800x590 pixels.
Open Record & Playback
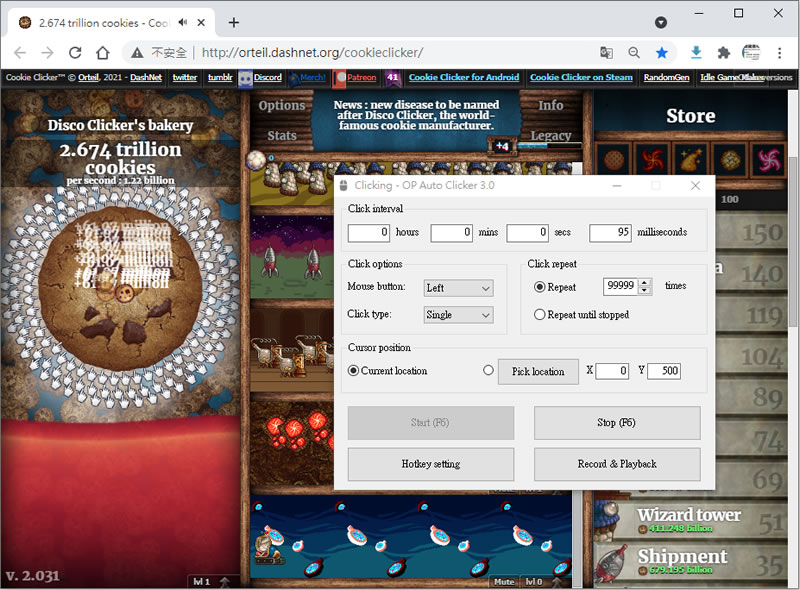pyautogui.click(x=617, y=464)
